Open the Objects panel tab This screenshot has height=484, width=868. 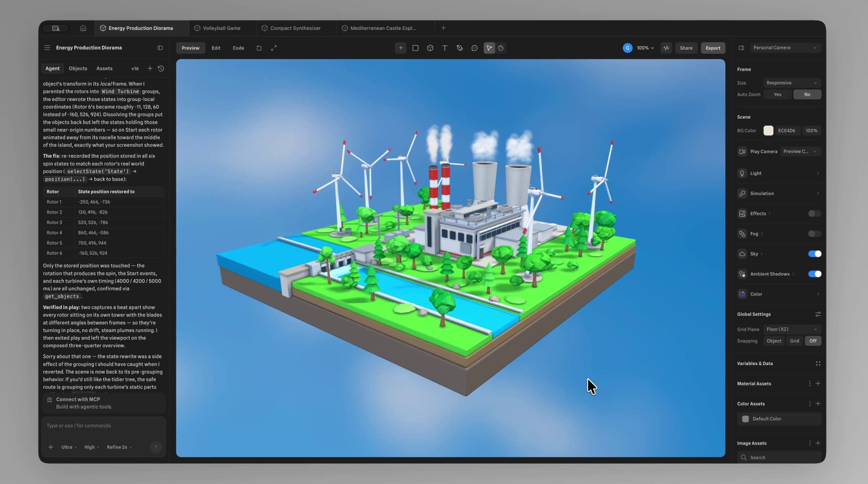(x=78, y=68)
